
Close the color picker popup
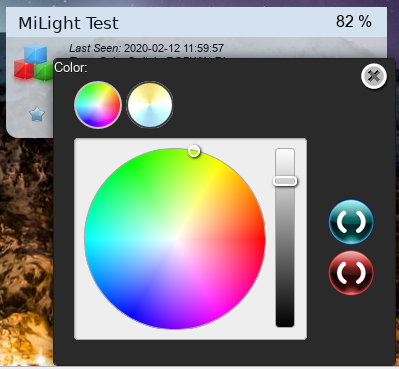[374, 76]
